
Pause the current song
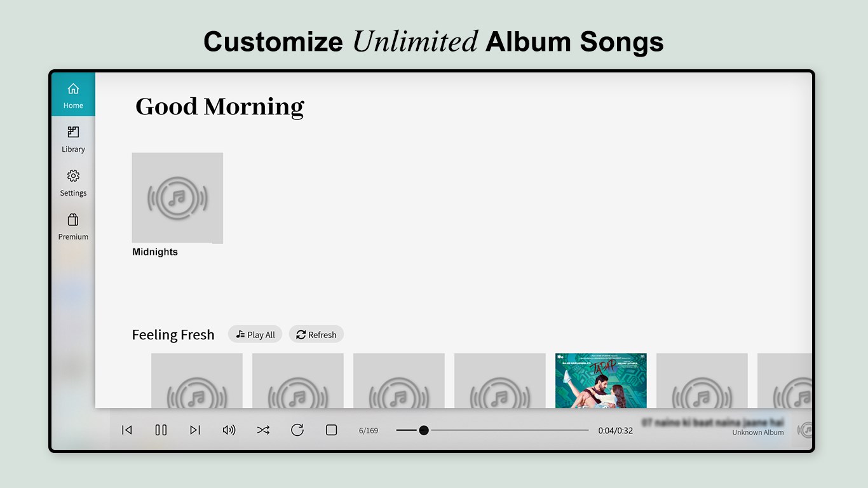click(161, 430)
